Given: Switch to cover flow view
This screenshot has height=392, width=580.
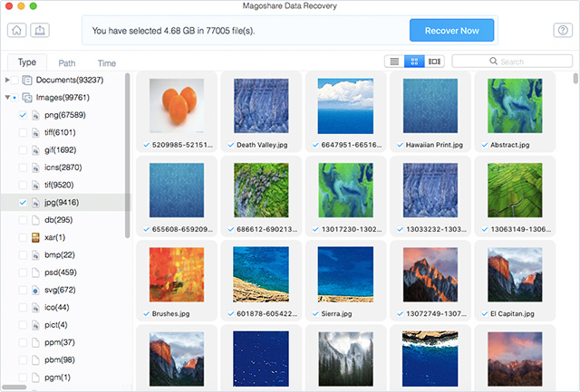Looking at the screenshot, I should click(435, 62).
